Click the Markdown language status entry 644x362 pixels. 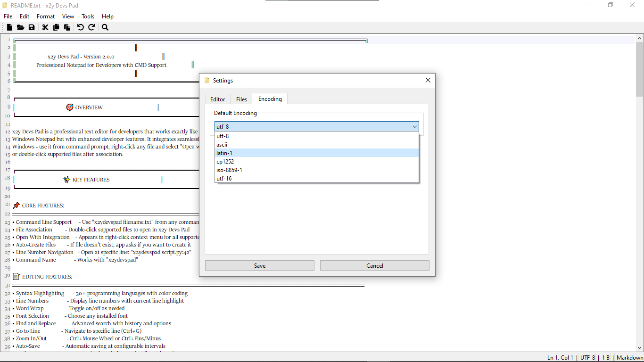(629, 358)
